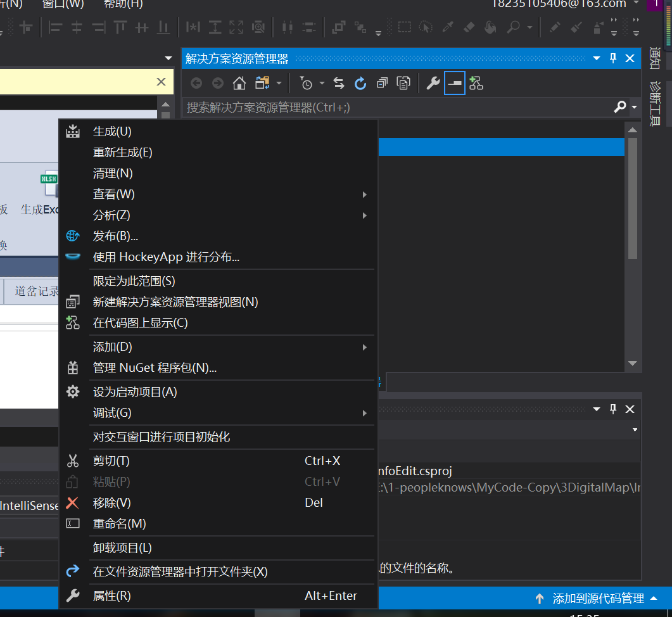Click the Home icon in Solution Explorer toolbar
Viewport: 672px width, 617px height.
pyautogui.click(x=239, y=83)
